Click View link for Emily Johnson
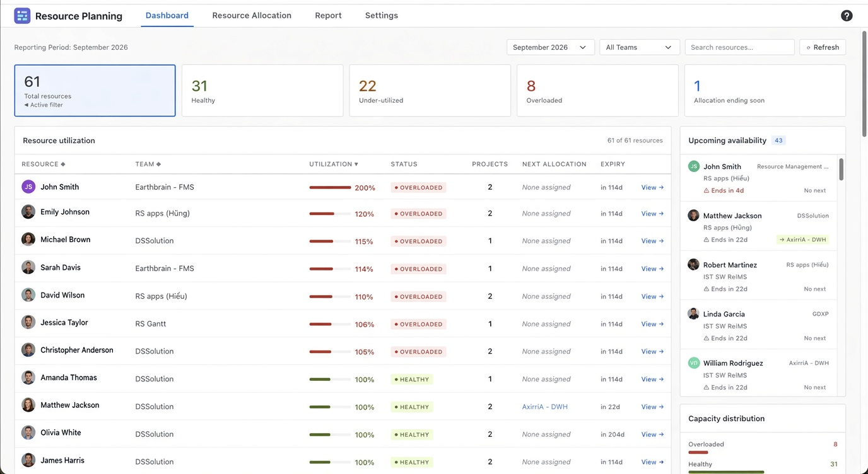 click(652, 214)
